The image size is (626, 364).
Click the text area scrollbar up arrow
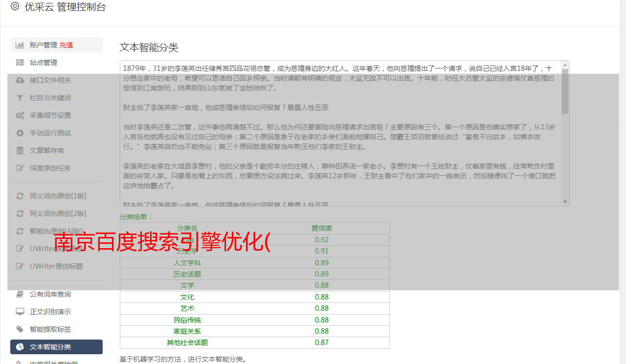point(565,64)
